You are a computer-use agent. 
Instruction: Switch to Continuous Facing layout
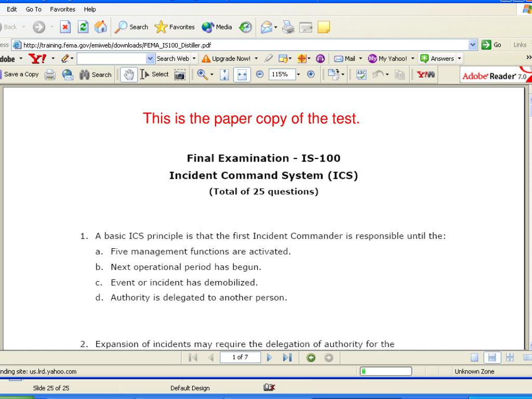tap(510, 357)
